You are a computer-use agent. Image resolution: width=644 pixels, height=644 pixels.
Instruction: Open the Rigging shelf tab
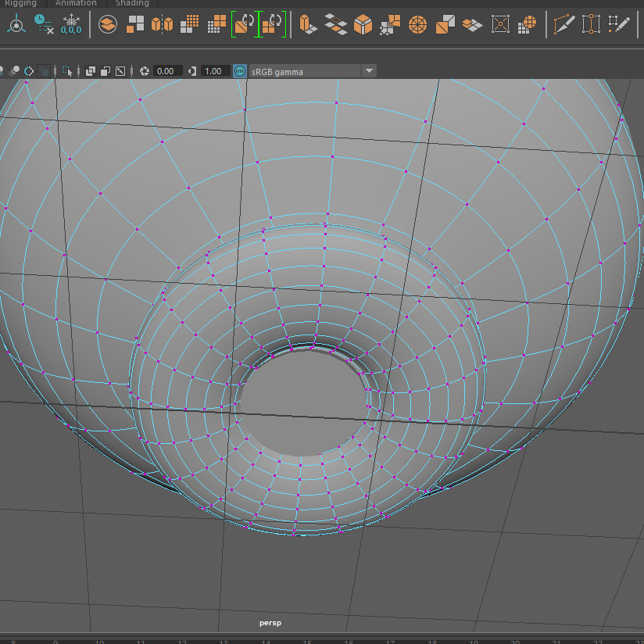pyautogui.click(x=21, y=3)
